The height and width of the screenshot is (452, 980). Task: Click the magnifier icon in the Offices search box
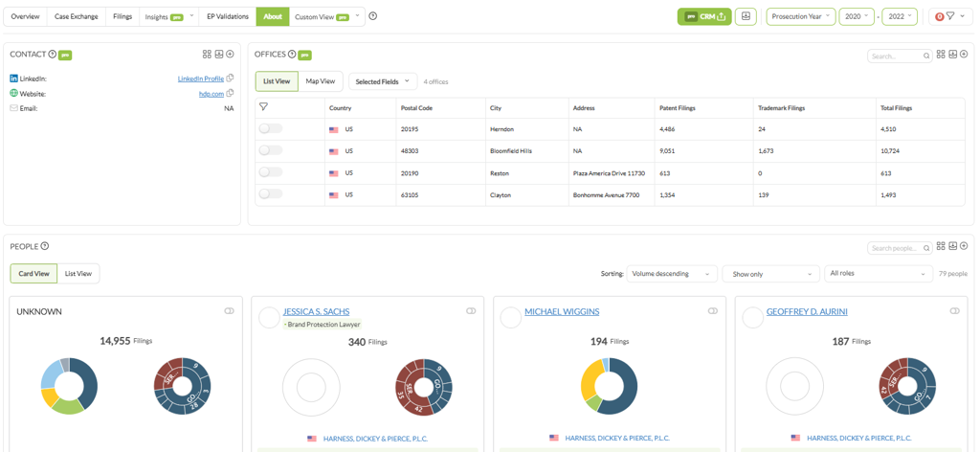(926, 56)
